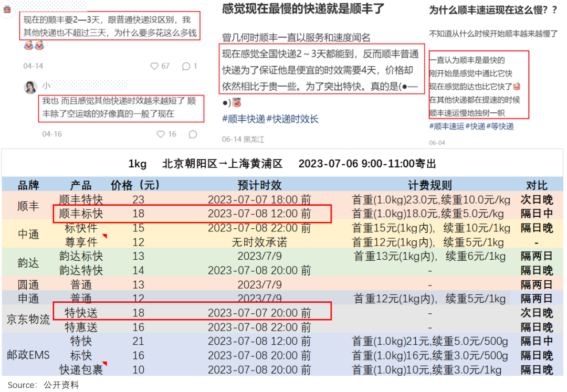The height and width of the screenshot is (392, 567).
Task: Click the 快递包裹 product cell
Action: [x=81, y=369]
